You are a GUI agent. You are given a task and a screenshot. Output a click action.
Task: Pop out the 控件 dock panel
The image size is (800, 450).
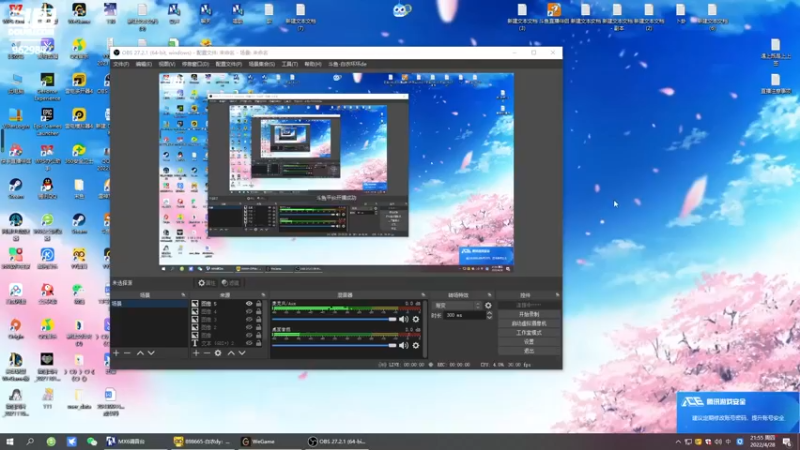tap(557, 295)
